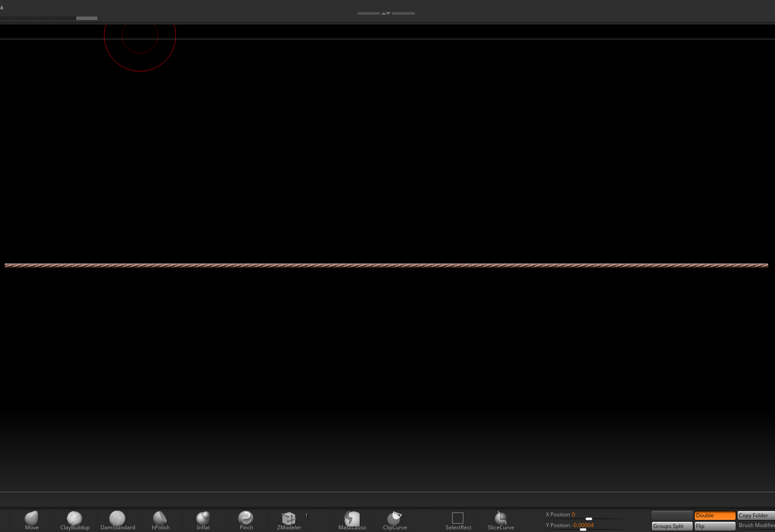Select the ClipCurve brush
This screenshot has height=532, width=775.
pyautogui.click(x=395, y=520)
